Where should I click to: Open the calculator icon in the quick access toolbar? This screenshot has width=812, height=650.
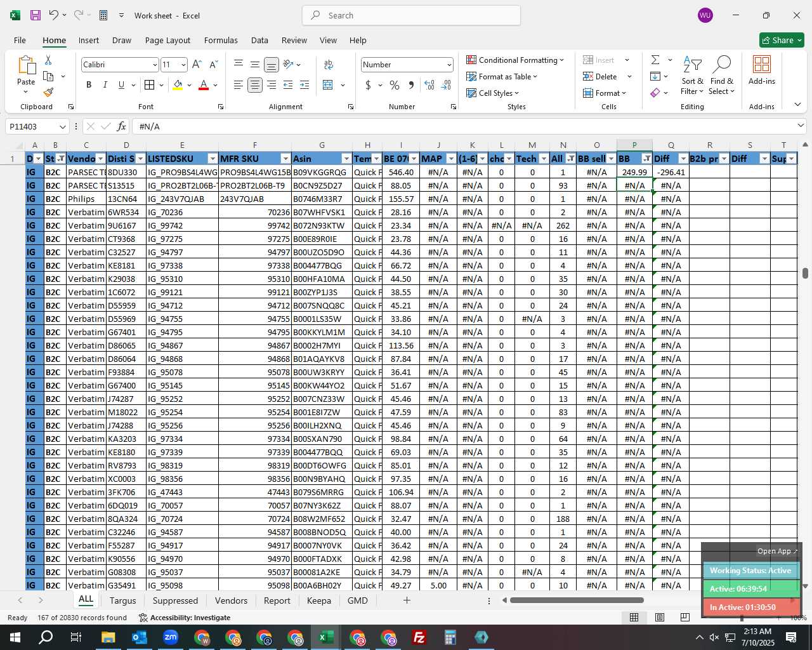click(x=103, y=15)
